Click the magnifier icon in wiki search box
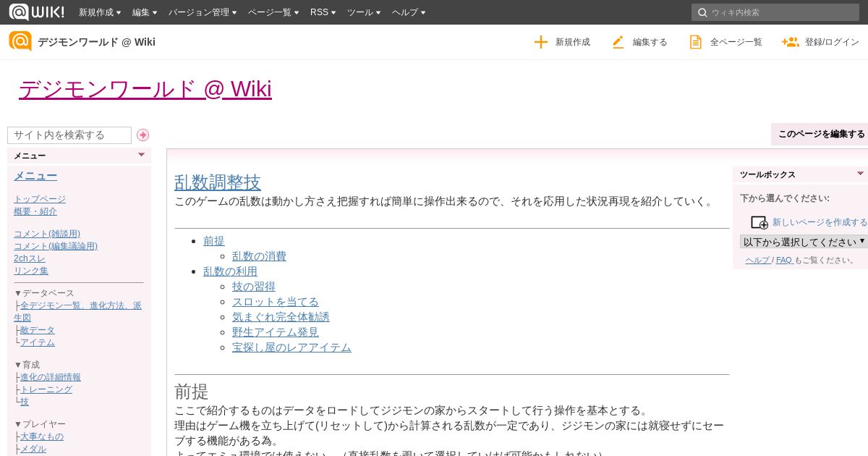This screenshot has width=868, height=456. [702, 12]
